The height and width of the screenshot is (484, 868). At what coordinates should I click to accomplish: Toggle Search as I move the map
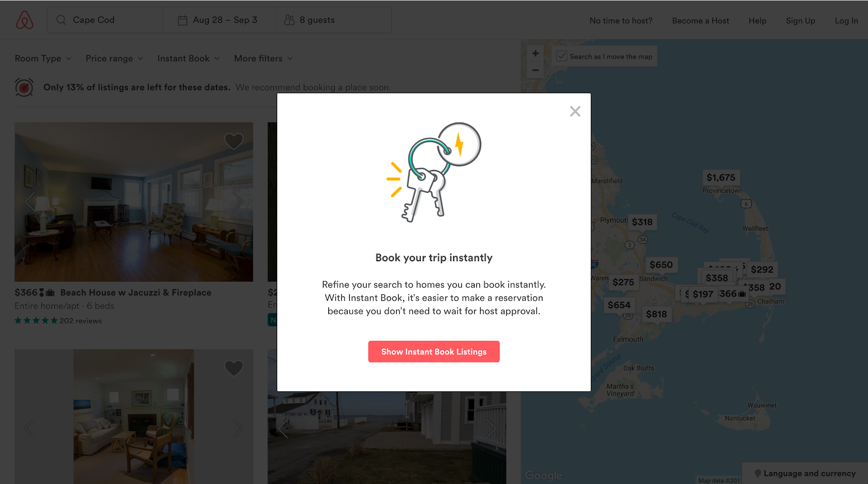[562, 56]
